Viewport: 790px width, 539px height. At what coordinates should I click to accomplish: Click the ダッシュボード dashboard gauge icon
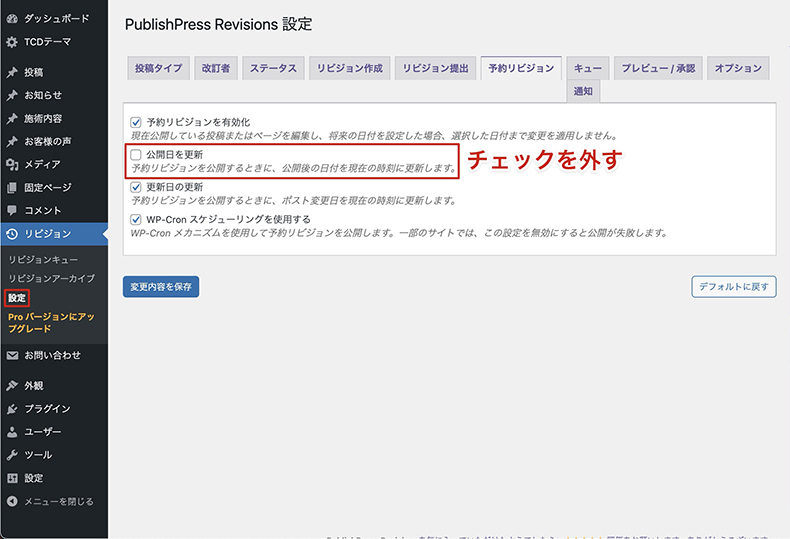pyautogui.click(x=12, y=19)
